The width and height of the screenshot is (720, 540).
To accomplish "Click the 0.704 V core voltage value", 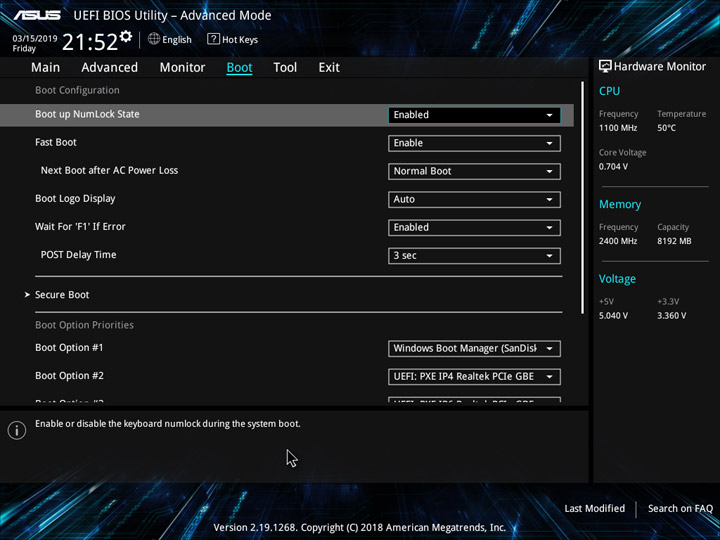I will pos(613,167).
